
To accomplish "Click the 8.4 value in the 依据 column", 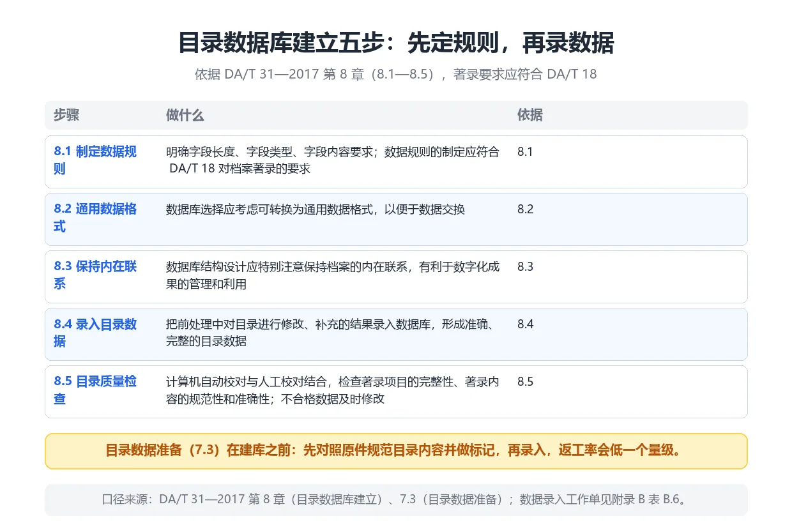I will [525, 324].
